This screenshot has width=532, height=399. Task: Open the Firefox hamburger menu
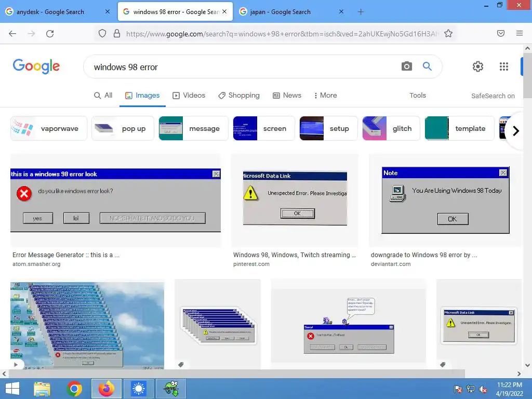520,33
